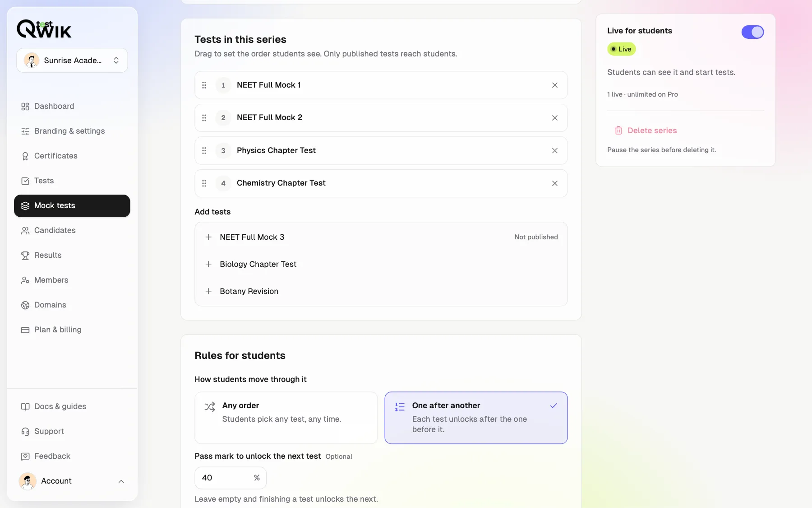Grab the drag handle for NEET Full Mock 2
Viewport: 812px width, 508px height.
[204, 118]
